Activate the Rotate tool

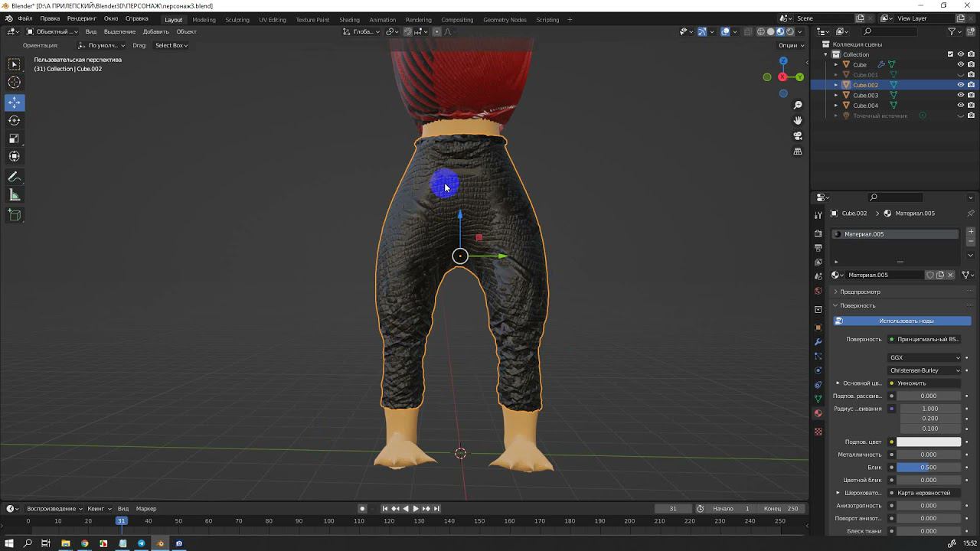(x=15, y=120)
